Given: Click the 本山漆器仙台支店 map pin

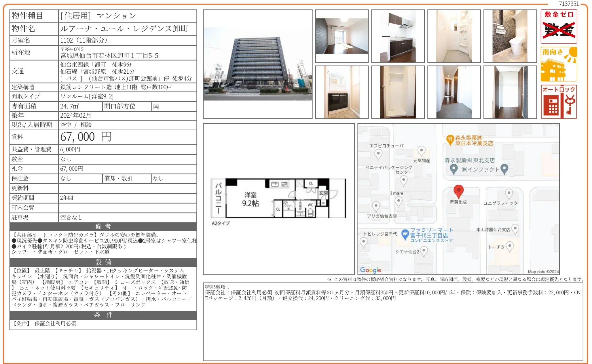Looking at the screenshot, I should point(515,229).
